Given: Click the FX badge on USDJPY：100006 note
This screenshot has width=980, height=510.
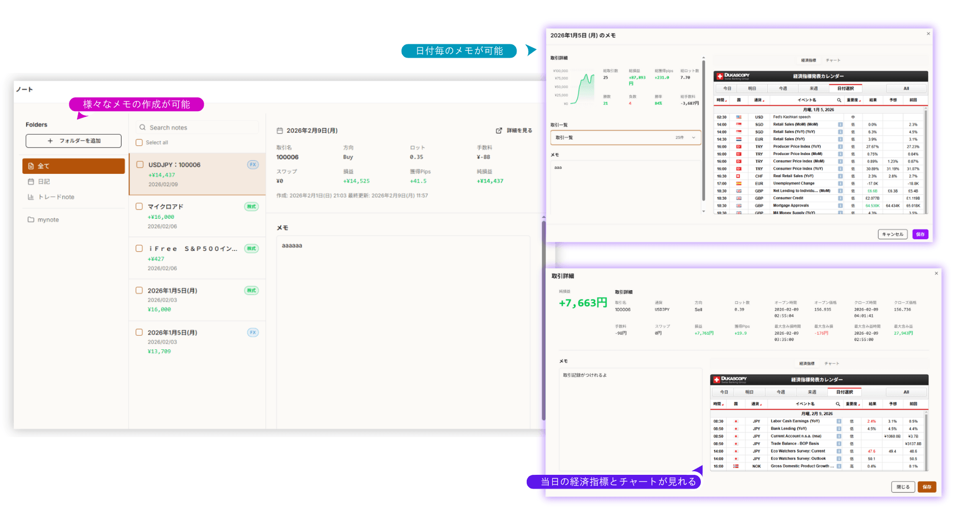Looking at the screenshot, I should point(253,165).
